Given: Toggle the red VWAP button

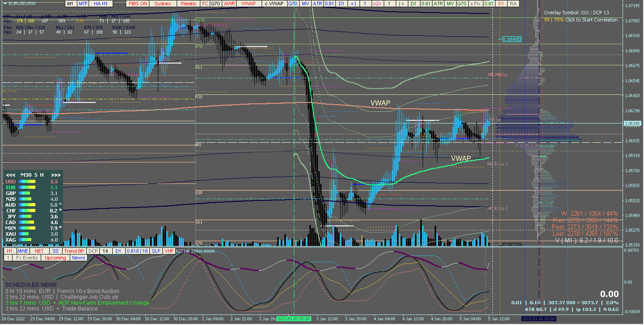Looking at the screenshot, I should [x=248, y=4].
